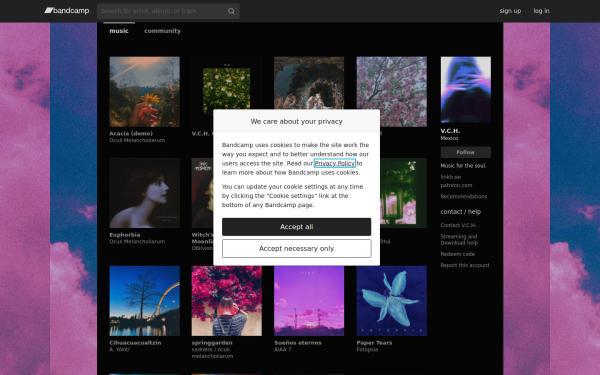The image size is (600, 375).
Task: Switch to the community tab
Action: 162,31
